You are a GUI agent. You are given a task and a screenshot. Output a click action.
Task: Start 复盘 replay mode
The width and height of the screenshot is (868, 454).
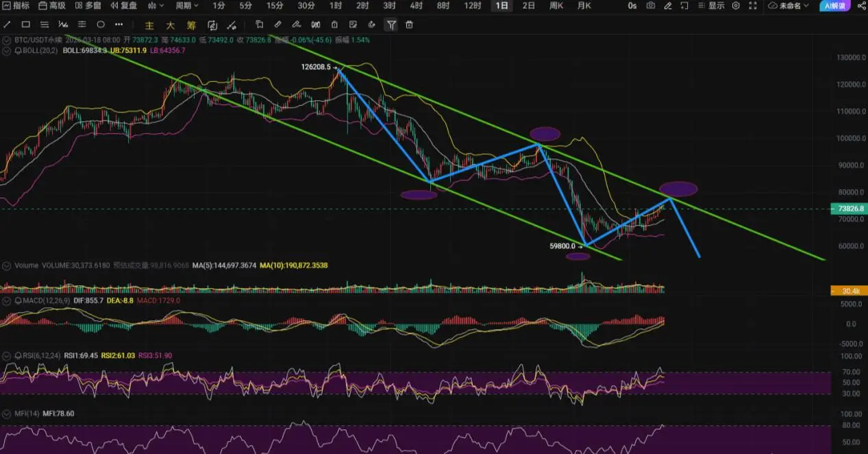click(124, 5)
